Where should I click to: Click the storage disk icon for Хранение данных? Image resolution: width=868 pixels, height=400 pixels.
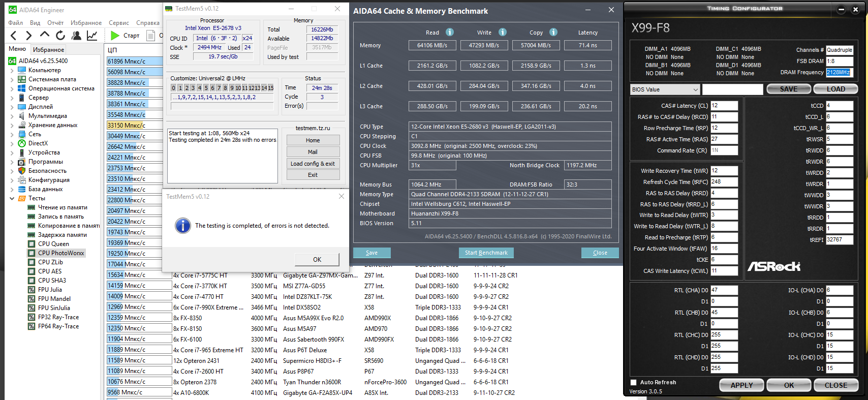[x=22, y=125]
